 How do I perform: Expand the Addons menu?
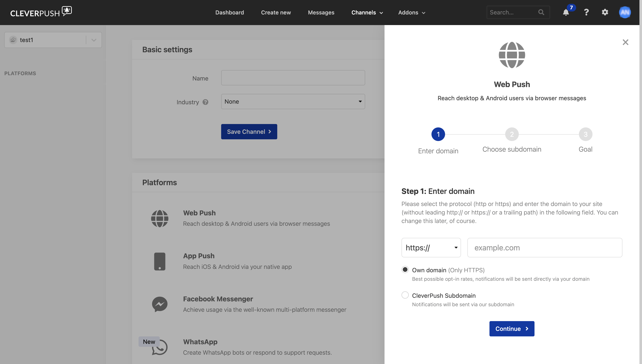click(x=412, y=13)
